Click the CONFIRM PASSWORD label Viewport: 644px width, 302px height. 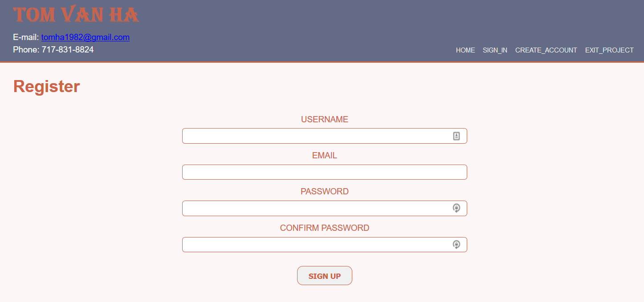[324, 228]
